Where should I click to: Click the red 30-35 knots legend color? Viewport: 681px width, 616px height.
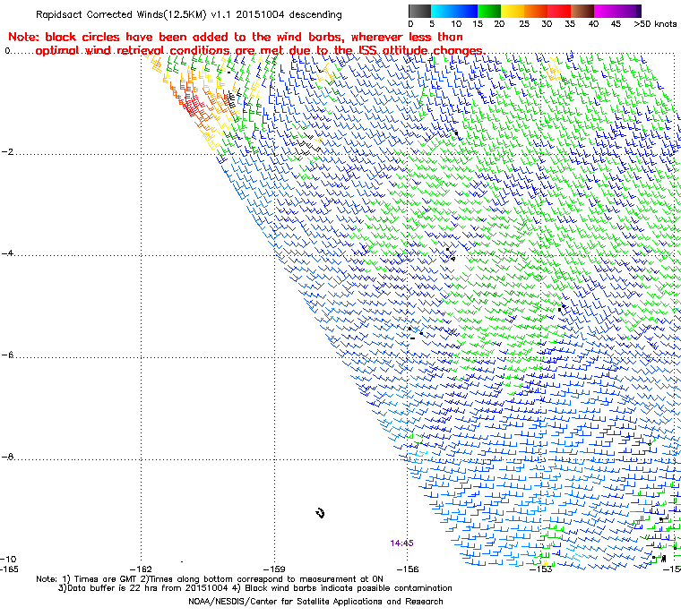559,12
